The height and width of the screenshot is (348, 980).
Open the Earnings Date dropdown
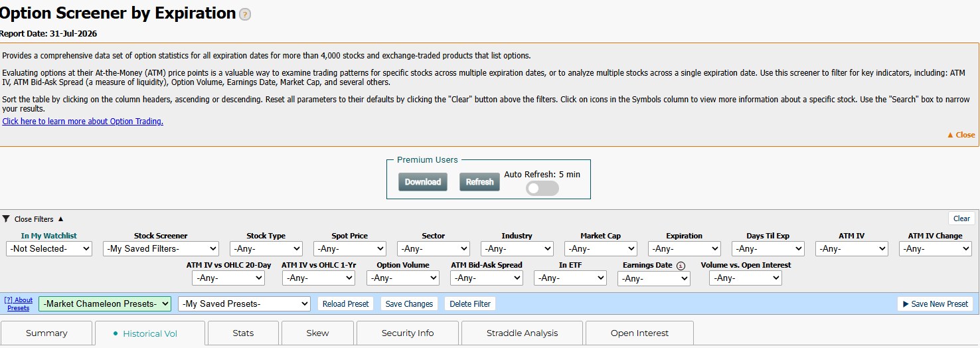pos(654,278)
